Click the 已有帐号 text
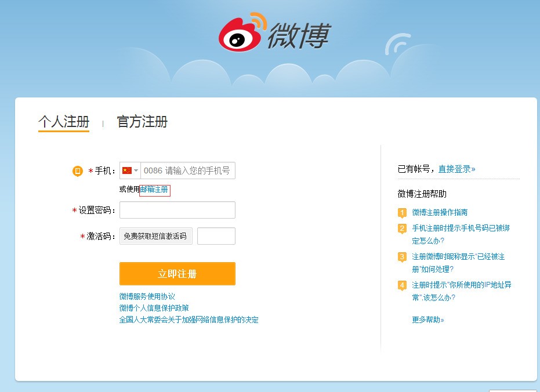The height and width of the screenshot is (392, 540). [x=414, y=169]
